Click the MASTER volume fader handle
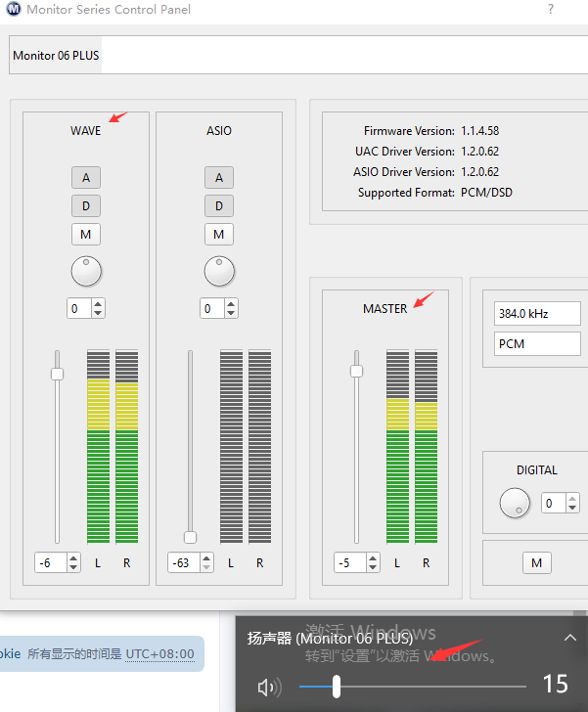Viewport: 588px width, 712px height. click(x=356, y=371)
